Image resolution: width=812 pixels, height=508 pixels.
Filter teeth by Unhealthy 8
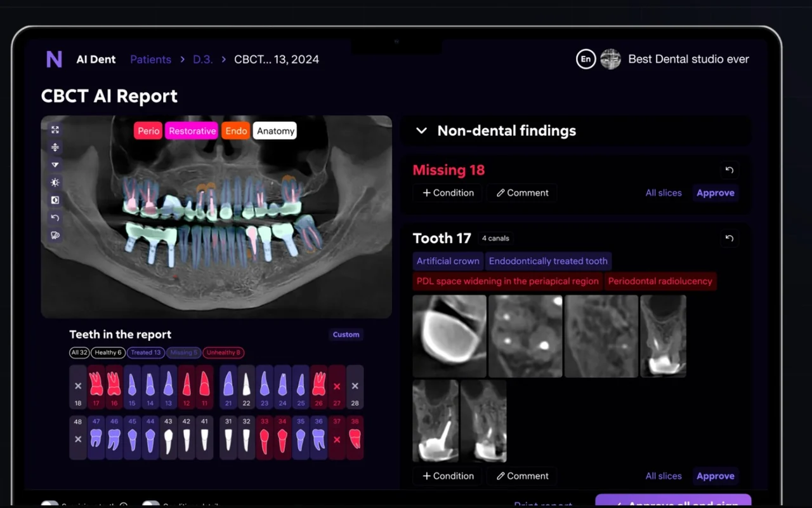click(223, 352)
